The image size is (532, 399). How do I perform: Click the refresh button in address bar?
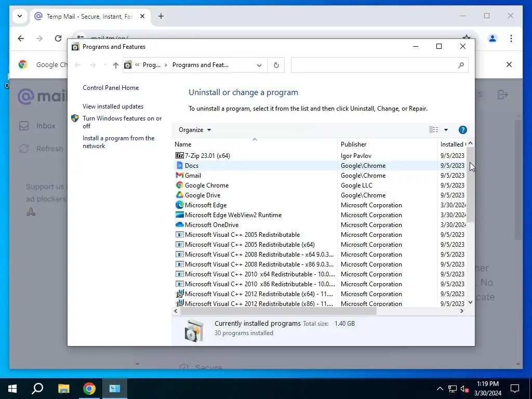(x=276, y=65)
